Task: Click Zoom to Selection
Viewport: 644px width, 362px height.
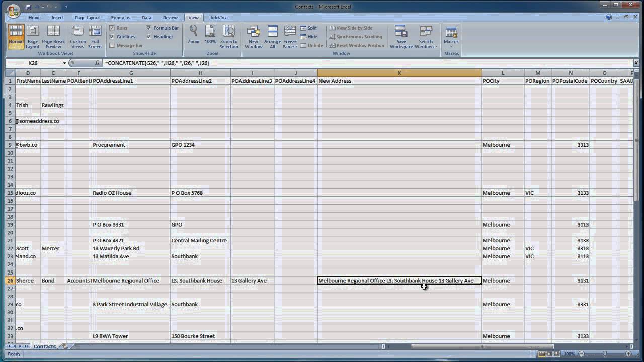Action: click(x=229, y=37)
